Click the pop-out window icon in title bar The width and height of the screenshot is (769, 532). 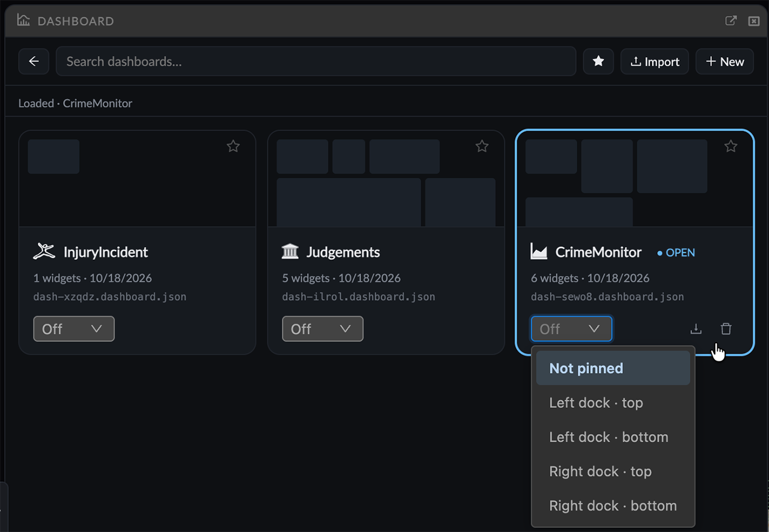pos(731,21)
